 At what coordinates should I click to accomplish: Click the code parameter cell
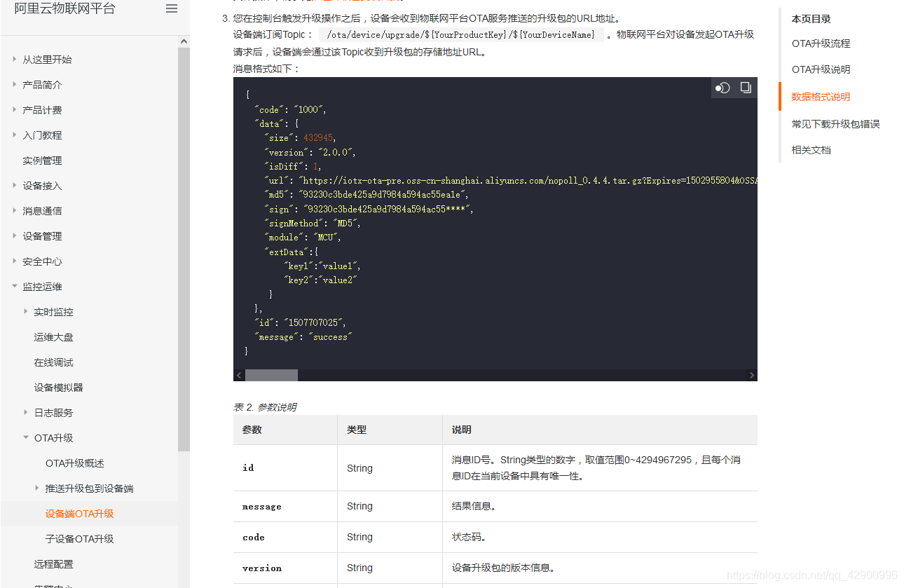(x=285, y=537)
